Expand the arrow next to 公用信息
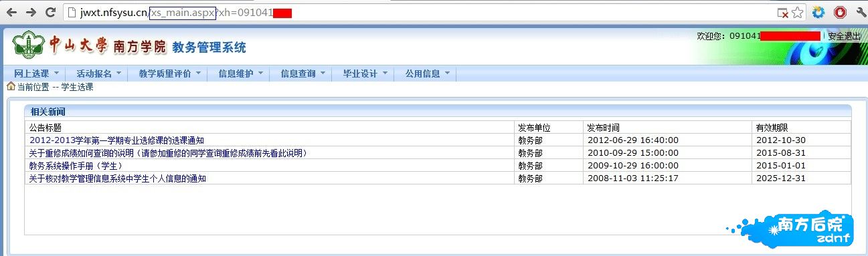The image size is (868, 256). coord(447,74)
